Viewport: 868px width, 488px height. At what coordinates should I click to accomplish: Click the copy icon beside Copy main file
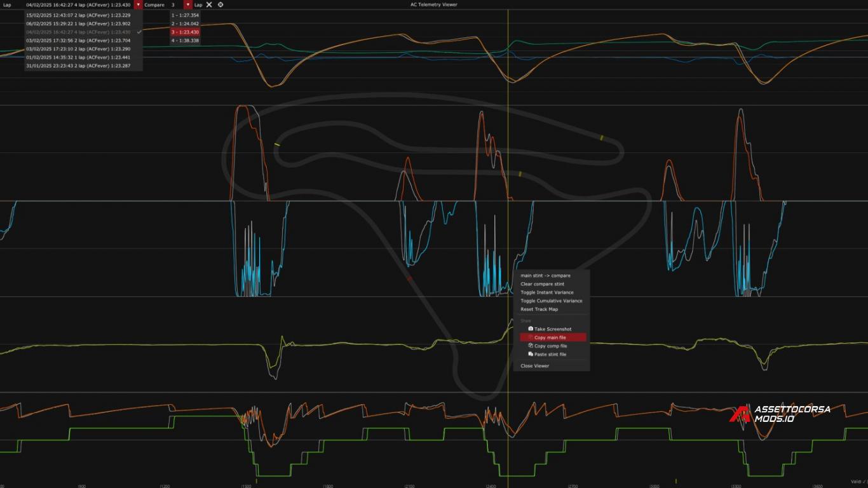531,337
